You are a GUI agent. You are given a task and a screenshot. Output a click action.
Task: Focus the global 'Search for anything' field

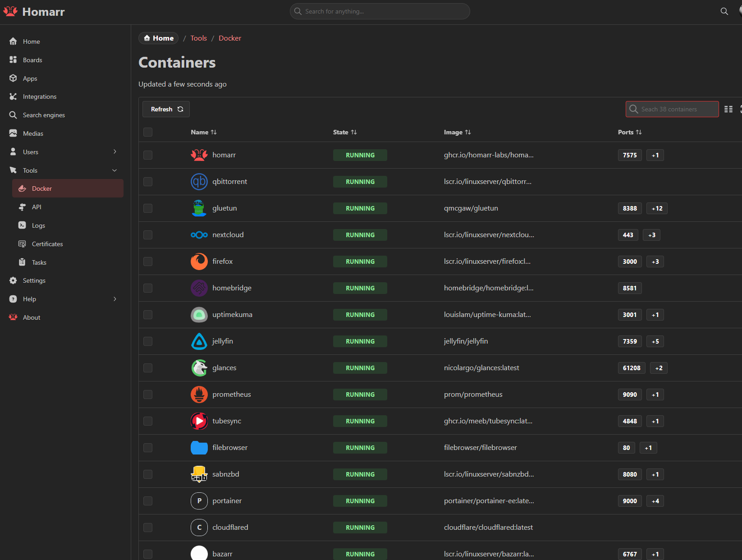coord(380,11)
